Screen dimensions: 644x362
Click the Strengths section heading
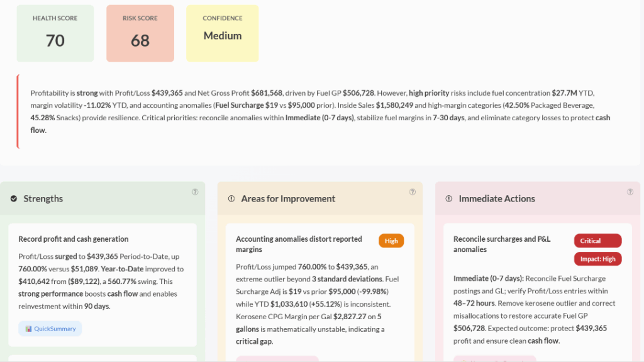click(x=43, y=199)
